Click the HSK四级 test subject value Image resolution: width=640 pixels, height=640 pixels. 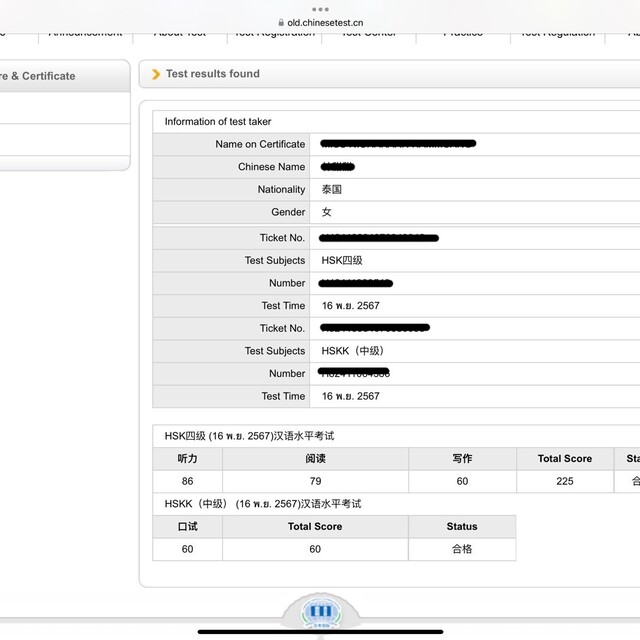point(342,261)
